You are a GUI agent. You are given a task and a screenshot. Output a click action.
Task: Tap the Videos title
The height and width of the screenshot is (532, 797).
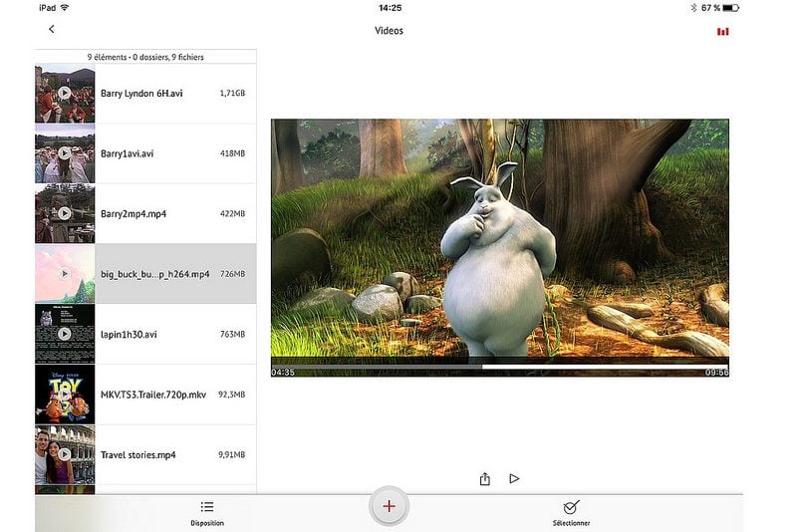coord(389,31)
